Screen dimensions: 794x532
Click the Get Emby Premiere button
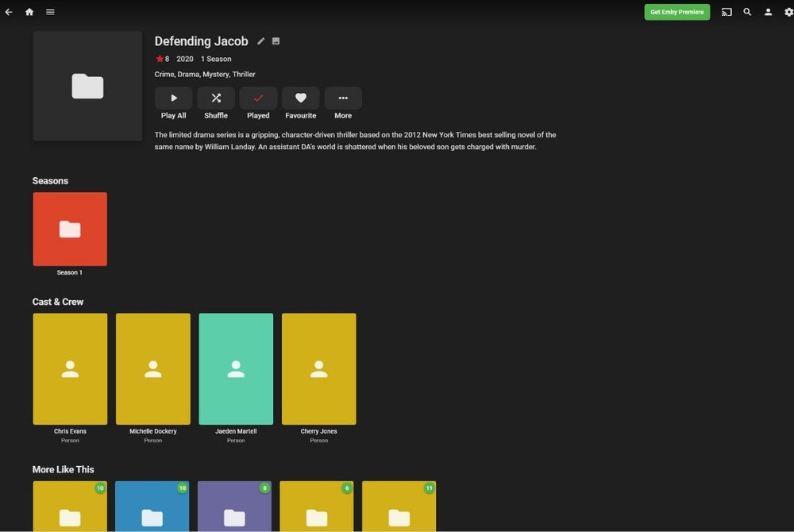[x=676, y=12]
